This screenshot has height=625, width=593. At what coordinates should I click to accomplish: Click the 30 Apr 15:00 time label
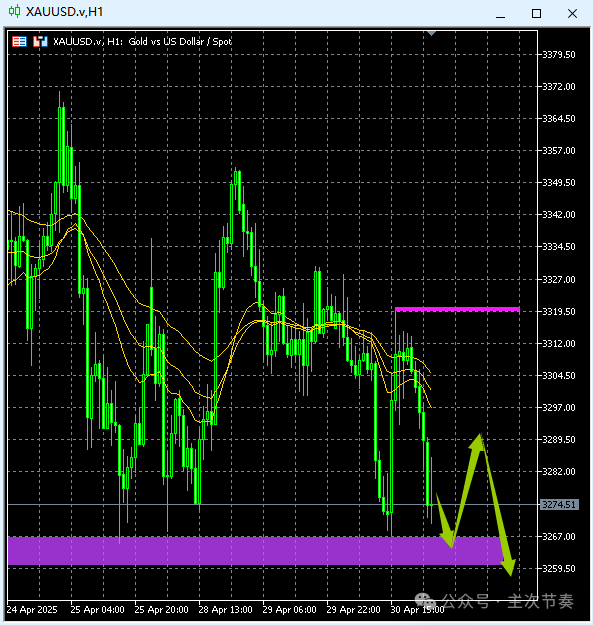(x=417, y=610)
